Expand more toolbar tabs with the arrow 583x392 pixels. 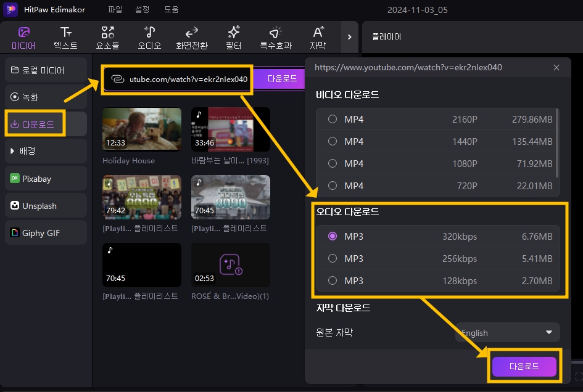point(349,37)
